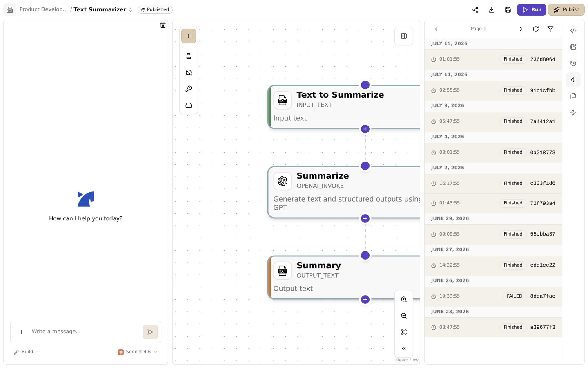
Task: Click the add node plus button
Action: [x=189, y=36]
